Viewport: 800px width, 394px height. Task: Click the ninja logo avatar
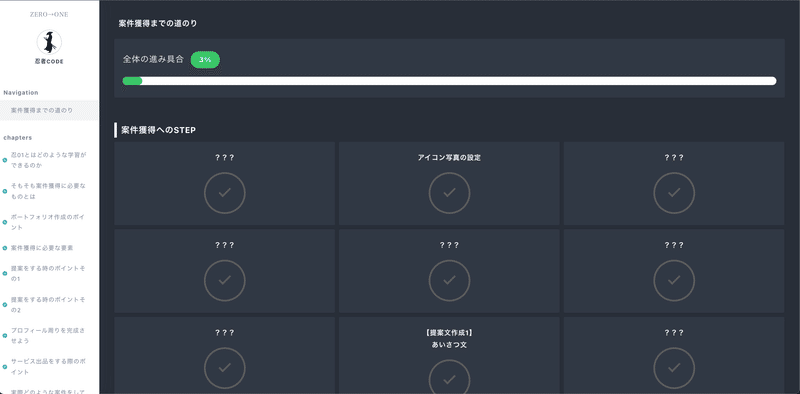(x=49, y=42)
